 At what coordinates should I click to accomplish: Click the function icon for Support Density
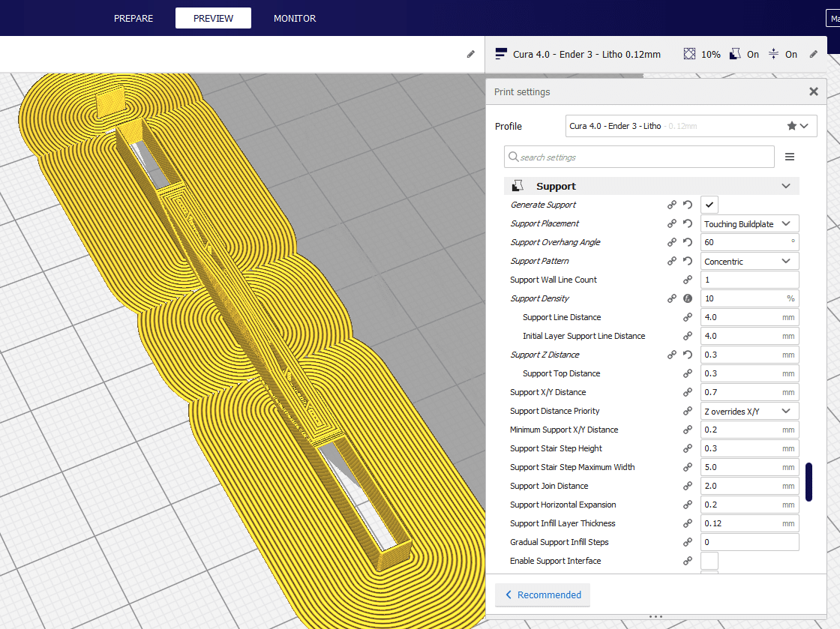688,298
